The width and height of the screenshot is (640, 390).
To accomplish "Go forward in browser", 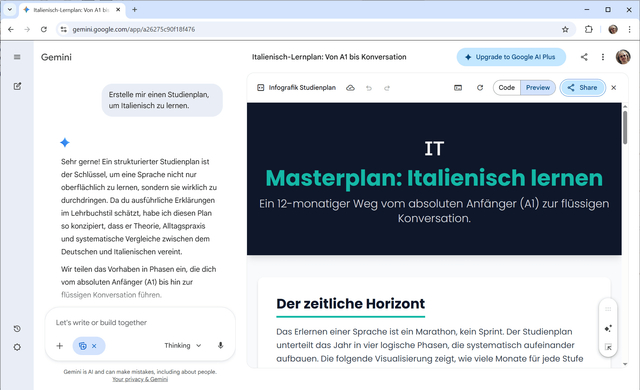I will [27, 29].
